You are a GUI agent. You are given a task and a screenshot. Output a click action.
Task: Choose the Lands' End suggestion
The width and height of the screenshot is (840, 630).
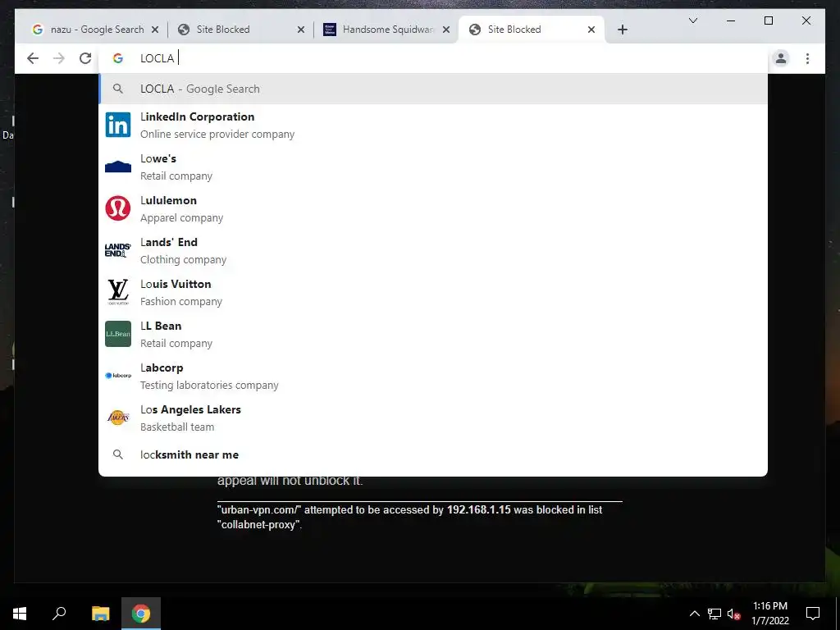pos(433,250)
